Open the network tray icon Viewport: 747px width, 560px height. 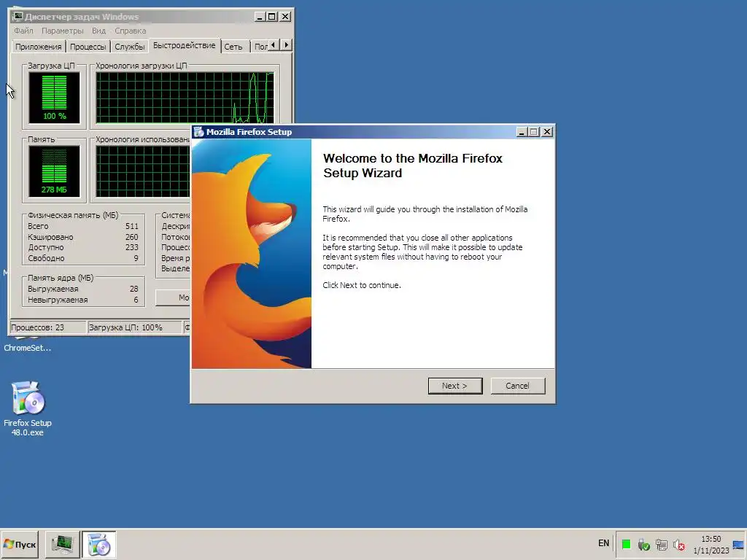click(x=661, y=544)
